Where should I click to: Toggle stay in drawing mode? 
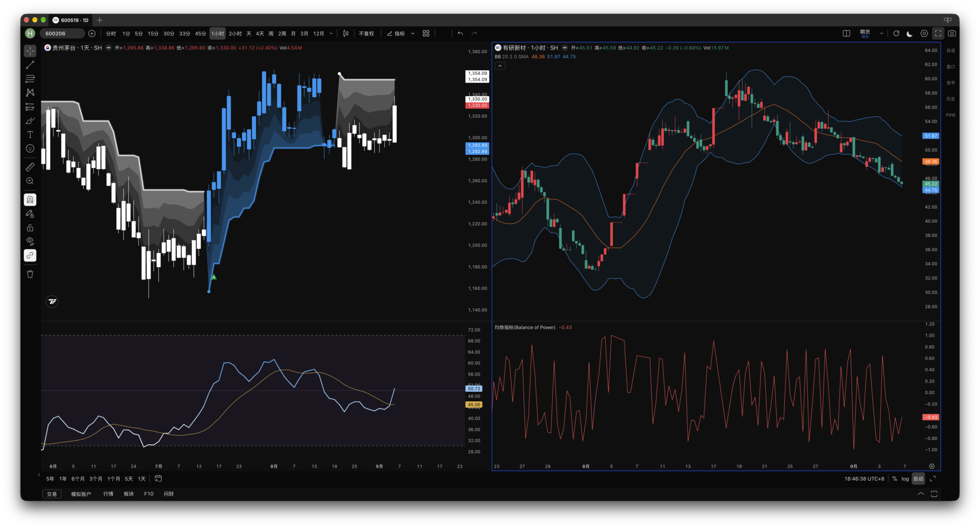(30, 213)
